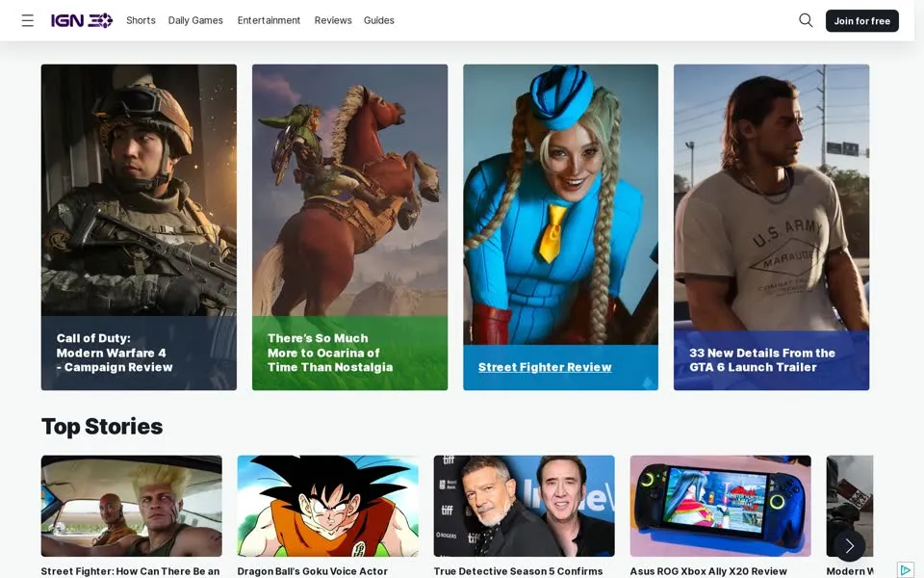The width and height of the screenshot is (924, 578).
Task: Navigate to Reviews
Action: click(333, 20)
